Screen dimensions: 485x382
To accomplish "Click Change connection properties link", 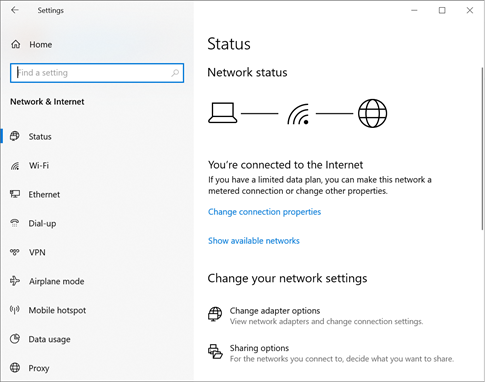I will (264, 212).
